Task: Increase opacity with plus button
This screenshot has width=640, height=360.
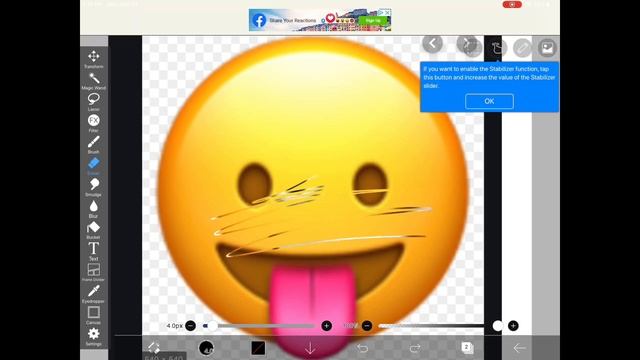Action: click(x=513, y=326)
